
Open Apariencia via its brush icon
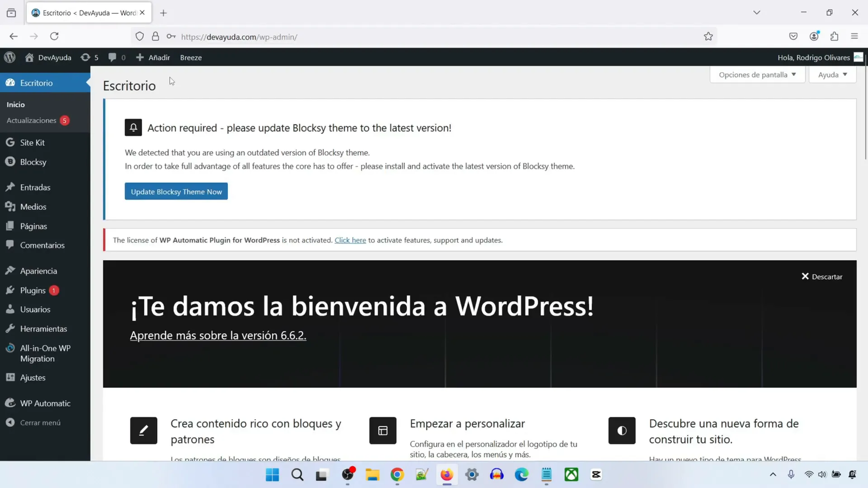coord(9,270)
